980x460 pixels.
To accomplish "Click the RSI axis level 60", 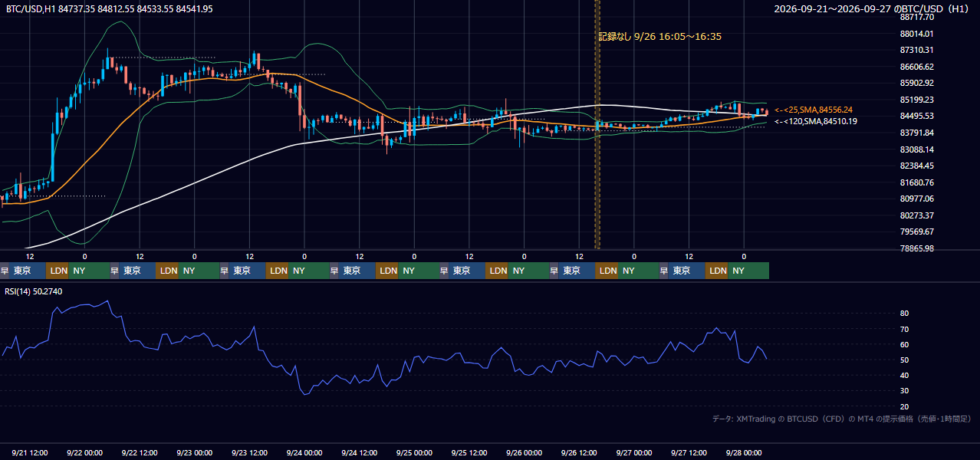I will coord(904,344).
